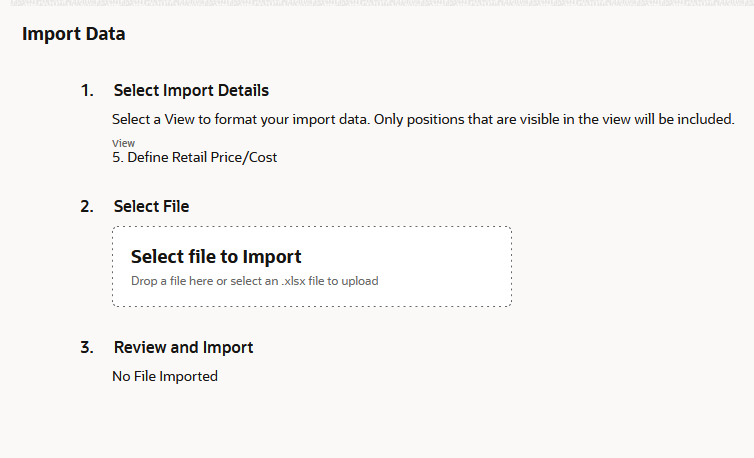Click the "No File Imported" status text
The height and width of the screenshot is (458, 754).
[164, 376]
